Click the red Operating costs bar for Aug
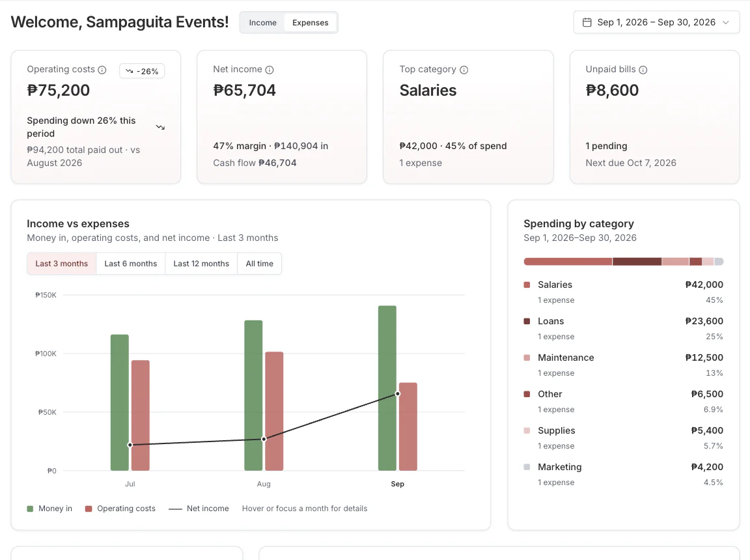Image resolution: width=750 pixels, height=560 pixels. (x=274, y=412)
